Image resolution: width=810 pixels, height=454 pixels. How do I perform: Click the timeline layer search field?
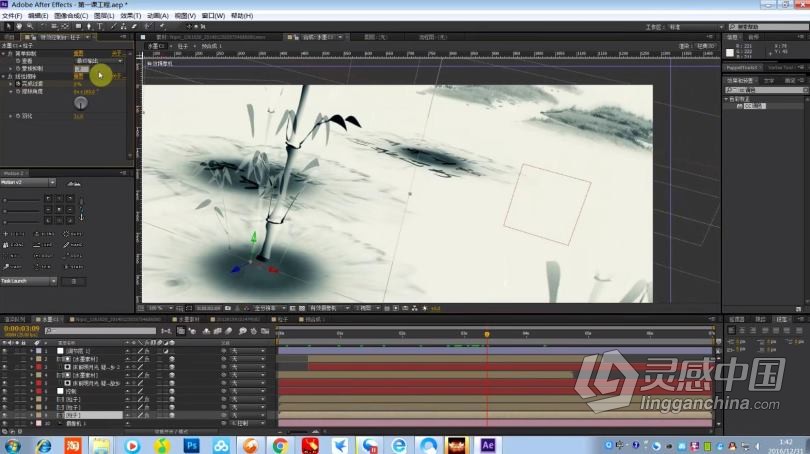pyautogui.click(x=100, y=331)
